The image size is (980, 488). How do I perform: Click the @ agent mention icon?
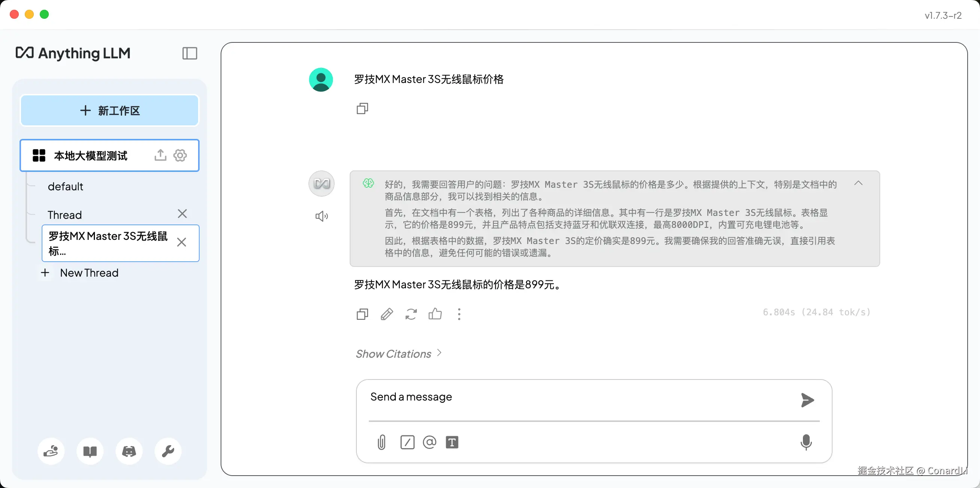point(429,442)
